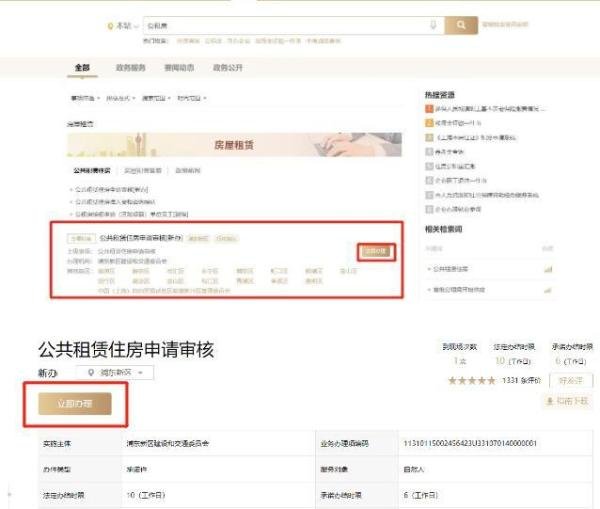Click the large 立即办理 button under 新办
600x509 pixels.
[75, 403]
